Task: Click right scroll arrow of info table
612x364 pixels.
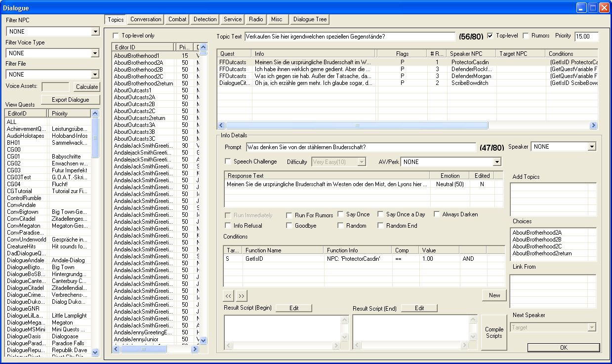Action: 594,125
